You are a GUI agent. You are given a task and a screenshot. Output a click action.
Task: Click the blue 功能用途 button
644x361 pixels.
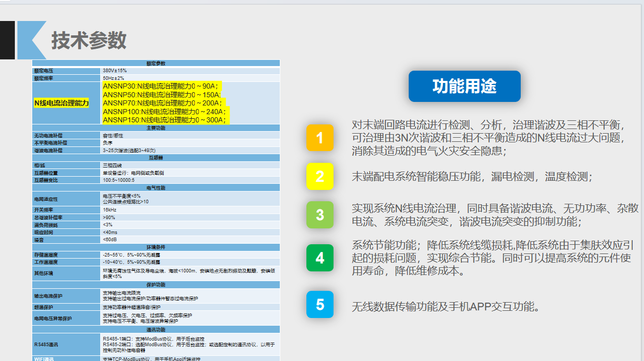[x=464, y=86]
